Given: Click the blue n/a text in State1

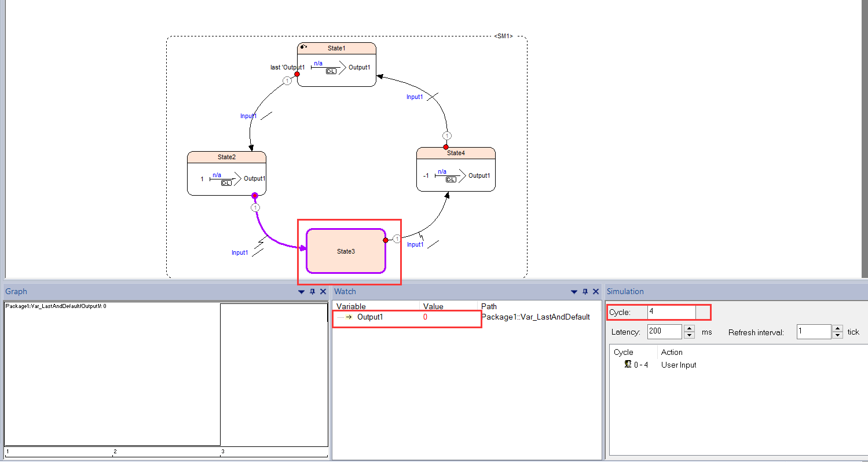Looking at the screenshot, I should (x=318, y=64).
